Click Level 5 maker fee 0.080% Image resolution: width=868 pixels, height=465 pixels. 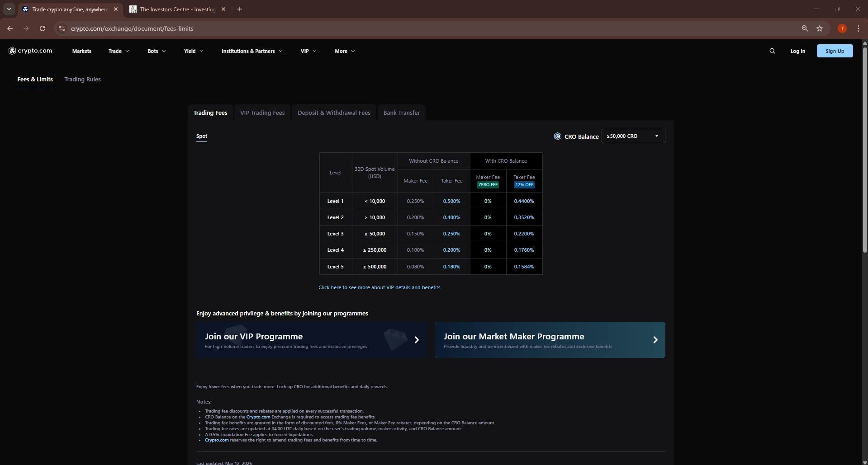click(415, 267)
